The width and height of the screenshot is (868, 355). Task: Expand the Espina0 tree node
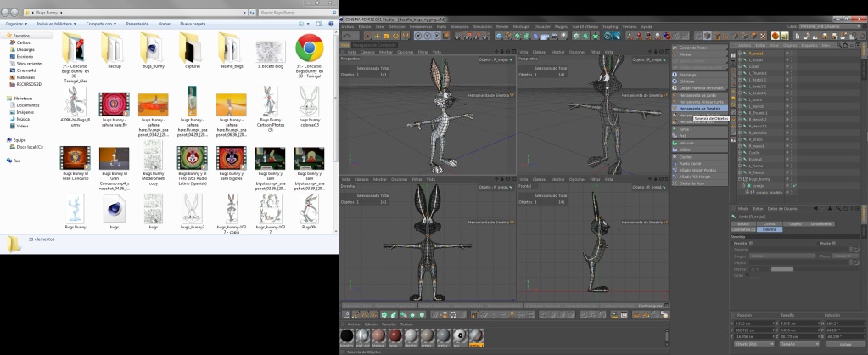point(740,159)
